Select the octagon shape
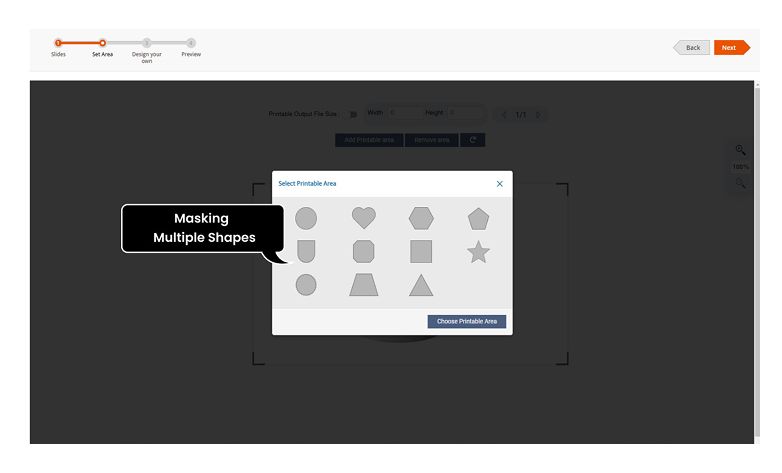This screenshot has width=782, height=473. 364,252
